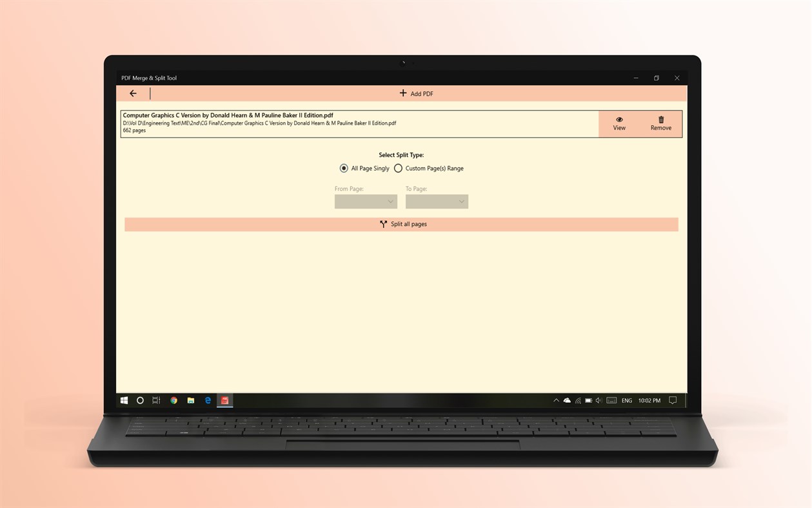Open the ENG input language menu
The image size is (812, 508).
(626, 400)
